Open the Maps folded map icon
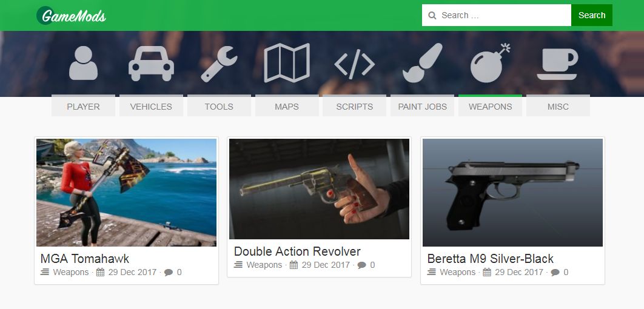 287,63
